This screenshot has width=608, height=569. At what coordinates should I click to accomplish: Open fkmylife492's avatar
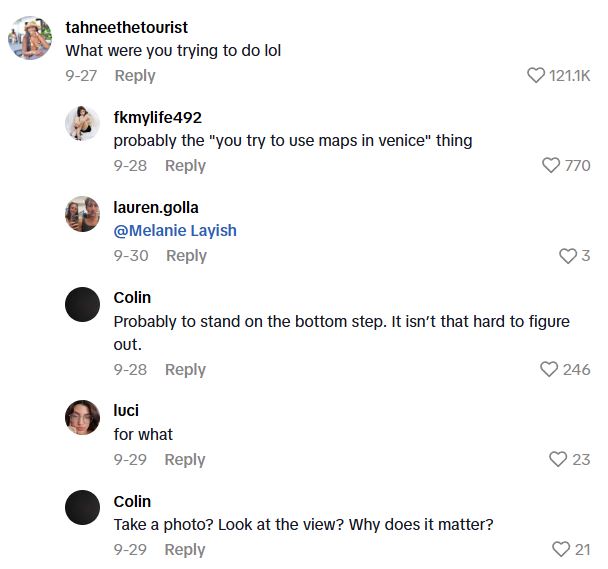[82, 124]
